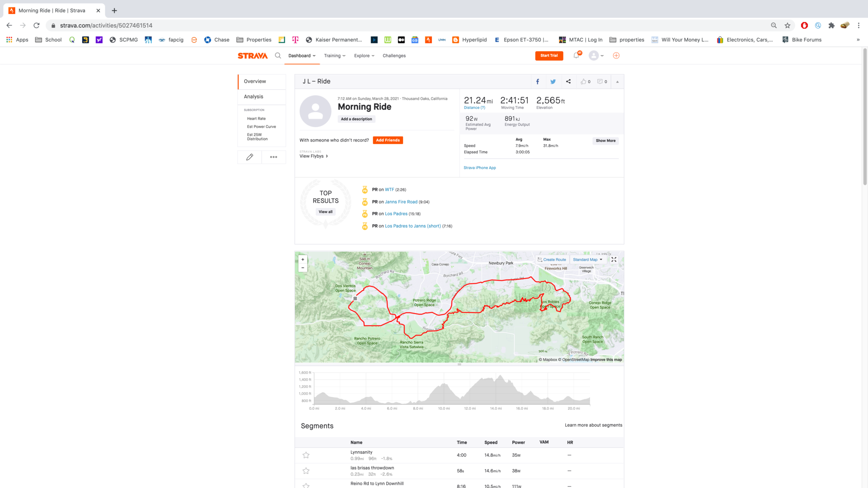Open the share activity icon
This screenshot has width=868, height=488.
pyautogui.click(x=568, y=82)
